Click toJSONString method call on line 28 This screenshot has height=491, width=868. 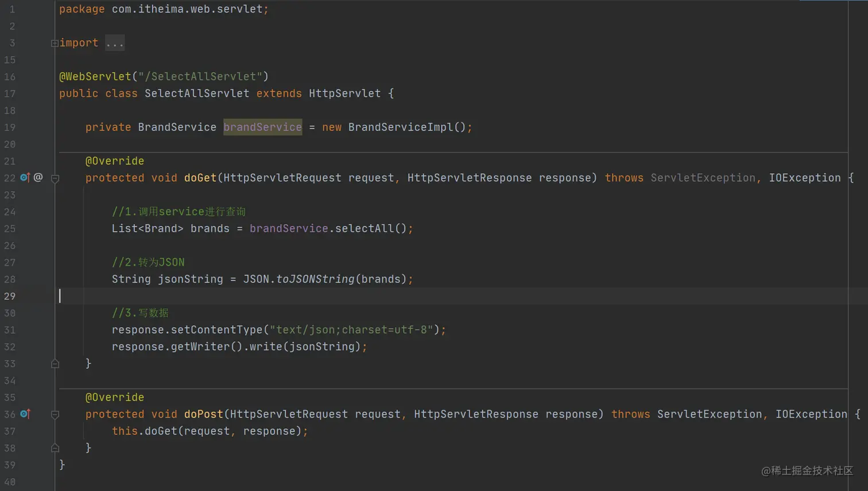pyautogui.click(x=315, y=279)
